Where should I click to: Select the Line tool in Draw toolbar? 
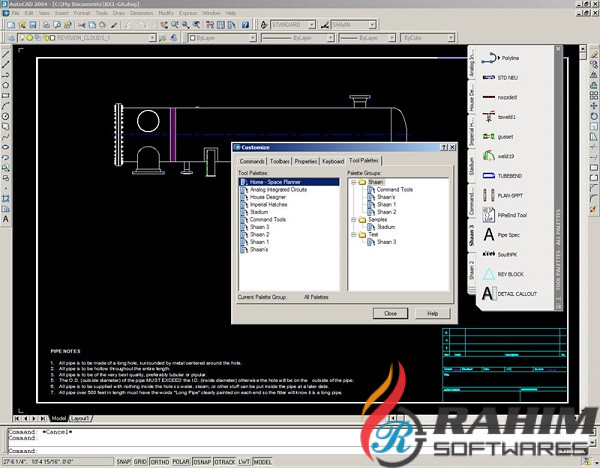point(6,54)
